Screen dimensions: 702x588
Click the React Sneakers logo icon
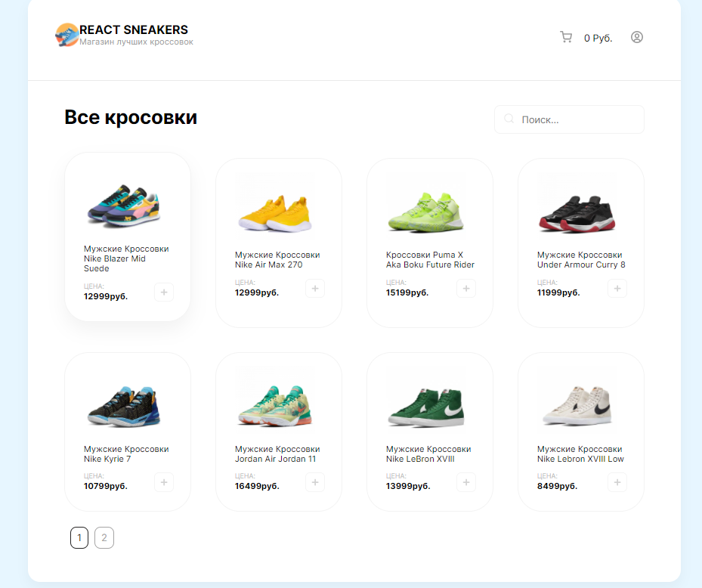pyautogui.click(x=67, y=35)
